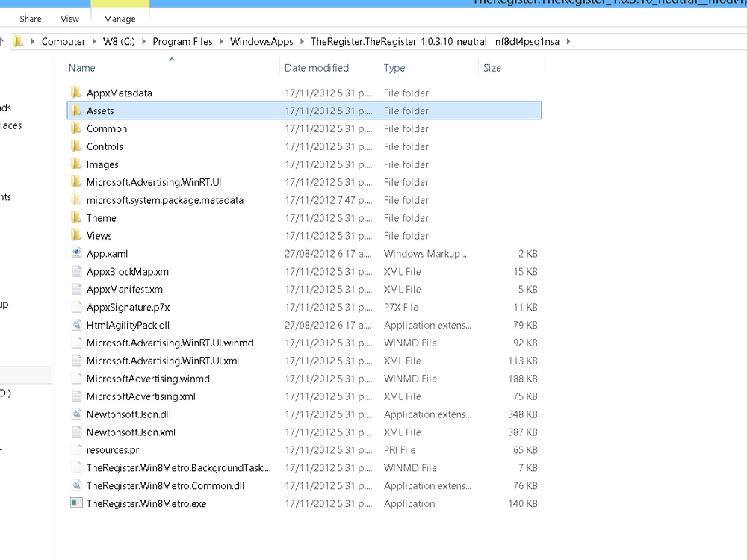Select the AppxManifest.xml file name
This screenshot has height=560, width=747.
[125, 289]
